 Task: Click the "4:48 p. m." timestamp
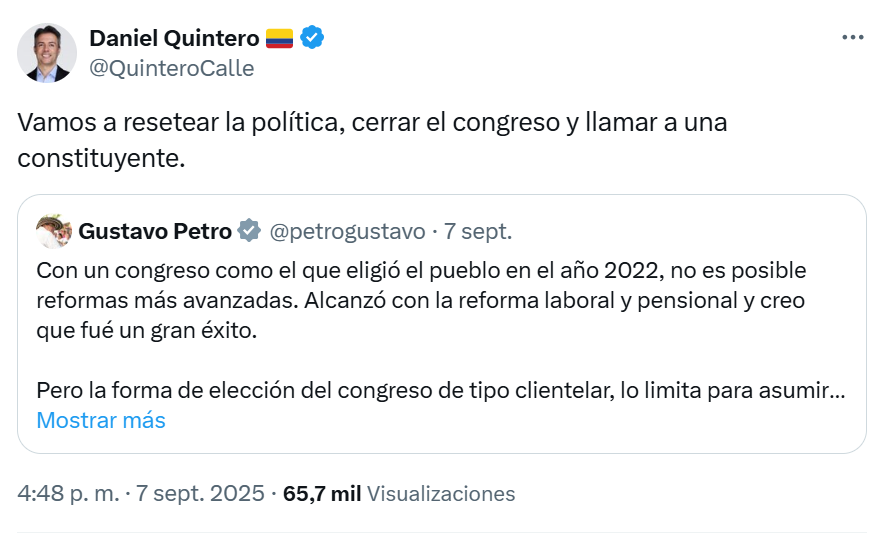pyautogui.click(x=68, y=493)
